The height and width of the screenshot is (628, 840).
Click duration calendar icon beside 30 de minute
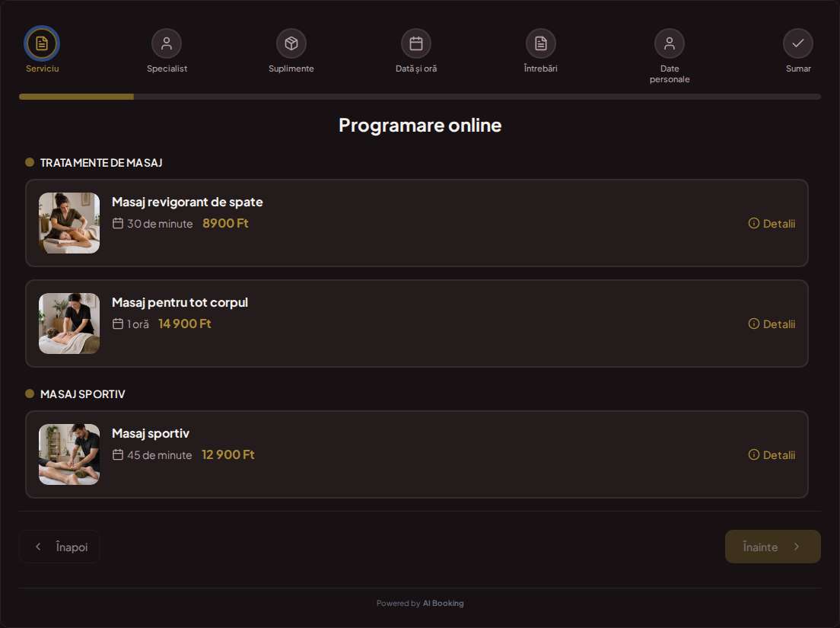click(118, 224)
